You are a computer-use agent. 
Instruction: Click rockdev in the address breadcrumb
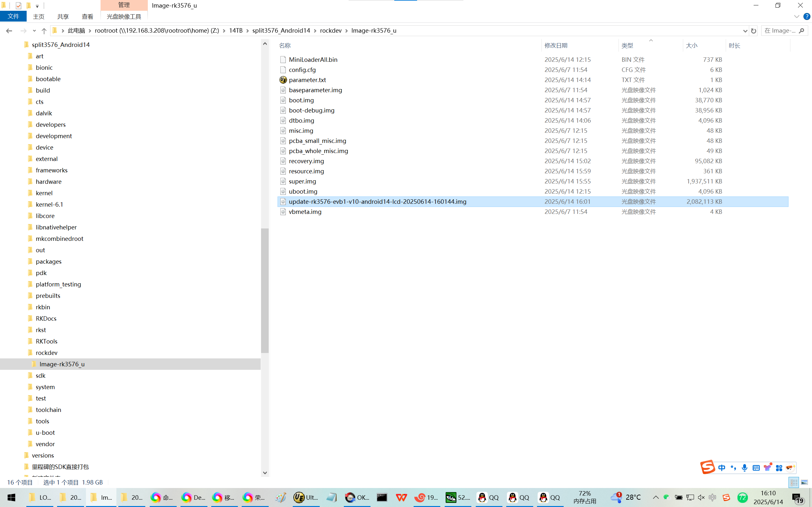coord(331,30)
